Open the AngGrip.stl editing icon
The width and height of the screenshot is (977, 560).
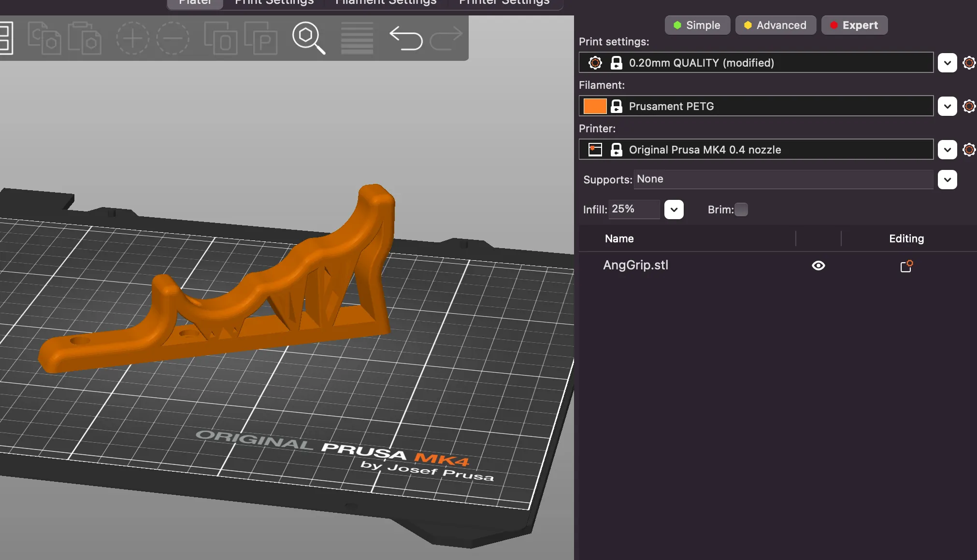(x=906, y=266)
